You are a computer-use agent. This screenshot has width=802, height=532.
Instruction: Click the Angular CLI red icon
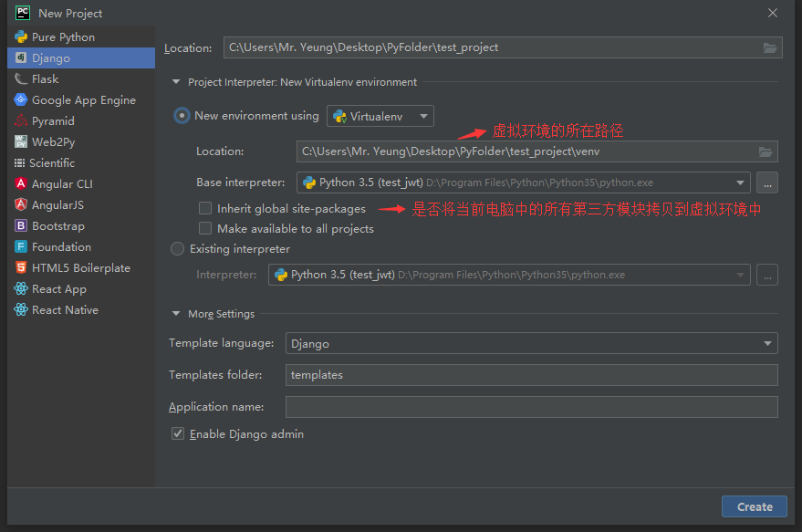[x=21, y=183]
